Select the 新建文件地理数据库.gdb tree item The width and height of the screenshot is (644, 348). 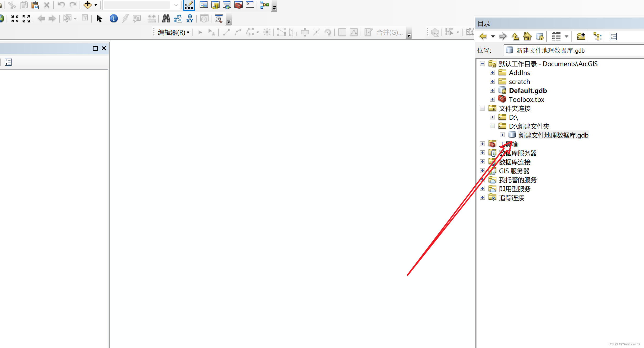554,135
